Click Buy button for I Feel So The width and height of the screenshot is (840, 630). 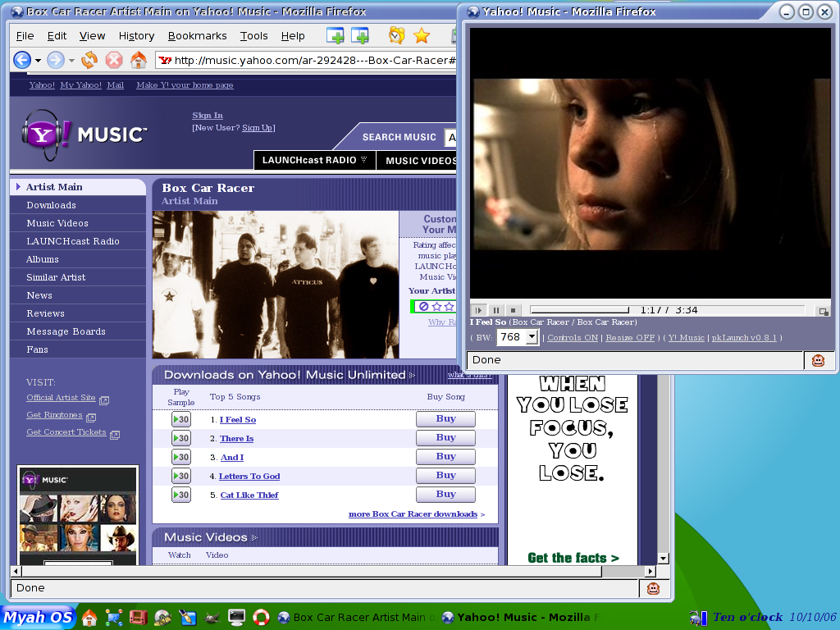pyautogui.click(x=445, y=419)
